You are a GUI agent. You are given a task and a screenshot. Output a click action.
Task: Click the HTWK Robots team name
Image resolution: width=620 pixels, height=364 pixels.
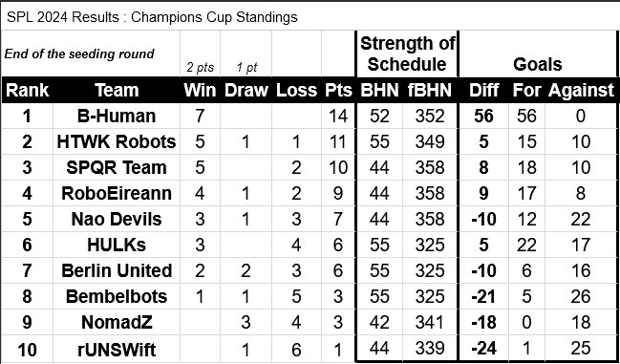pyautogui.click(x=117, y=141)
